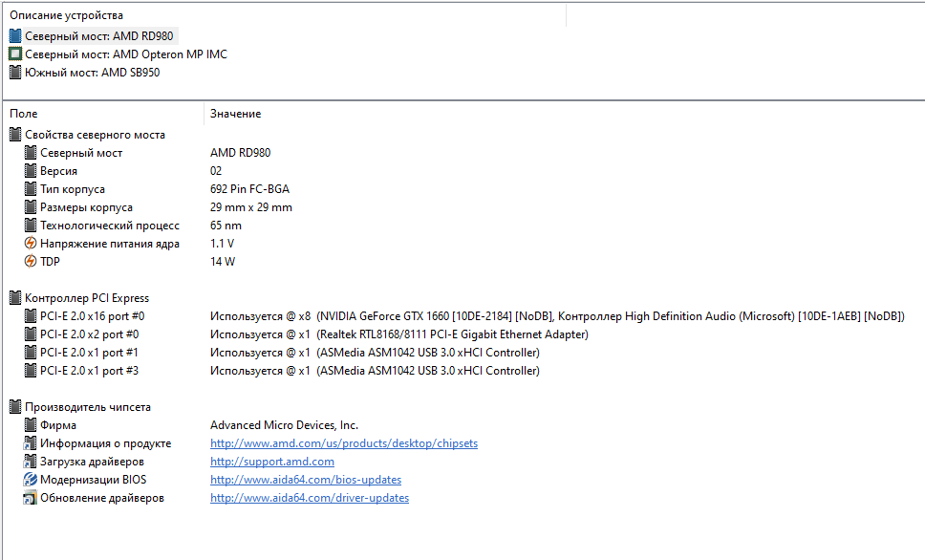Click the Описание устройства column header
925x560 pixels.
(x=67, y=15)
